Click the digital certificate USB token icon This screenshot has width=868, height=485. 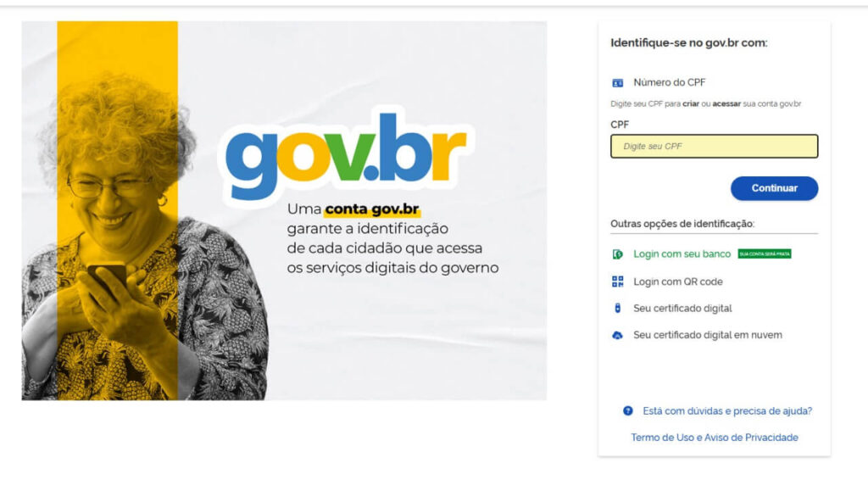(618, 309)
